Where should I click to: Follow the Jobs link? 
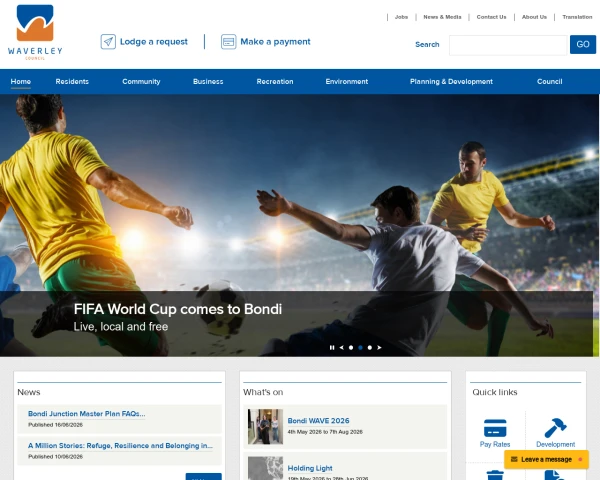pyautogui.click(x=401, y=17)
